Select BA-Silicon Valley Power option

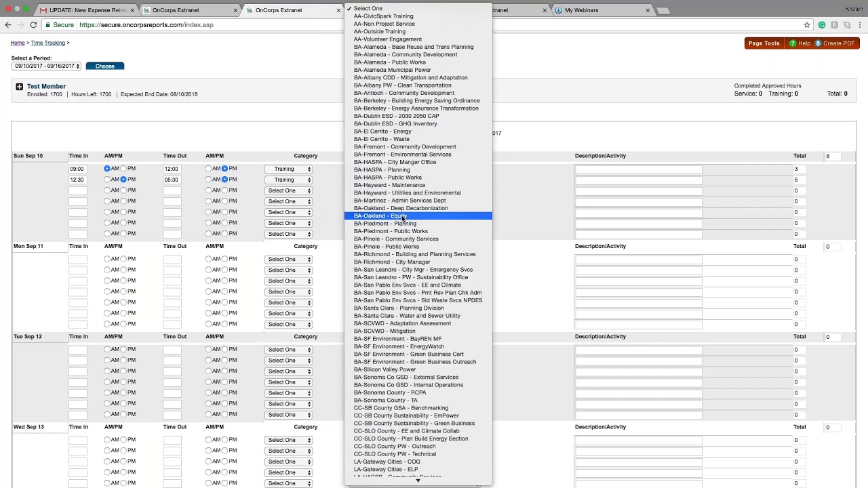tap(418, 369)
